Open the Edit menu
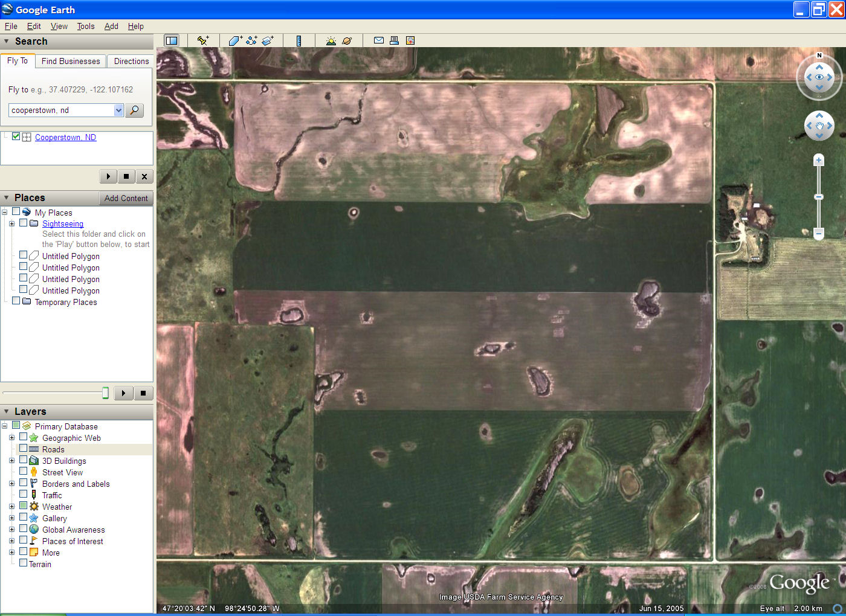The image size is (846, 616). click(x=34, y=26)
